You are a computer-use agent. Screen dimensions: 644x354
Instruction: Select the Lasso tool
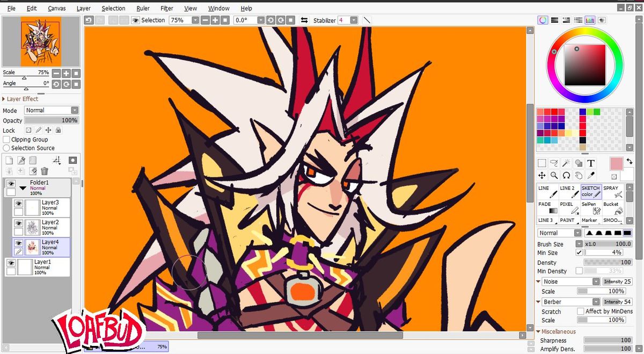[554, 163]
